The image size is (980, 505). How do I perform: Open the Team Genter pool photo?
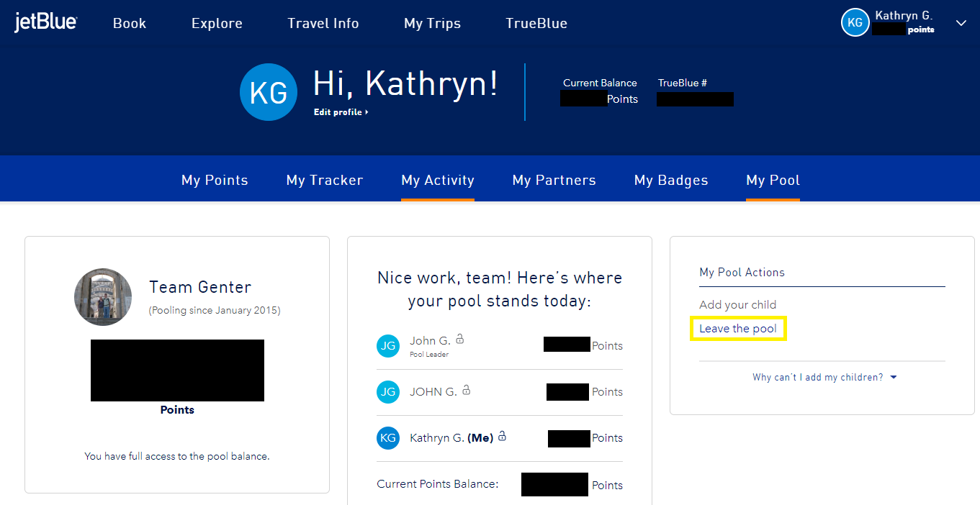point(103,297)
